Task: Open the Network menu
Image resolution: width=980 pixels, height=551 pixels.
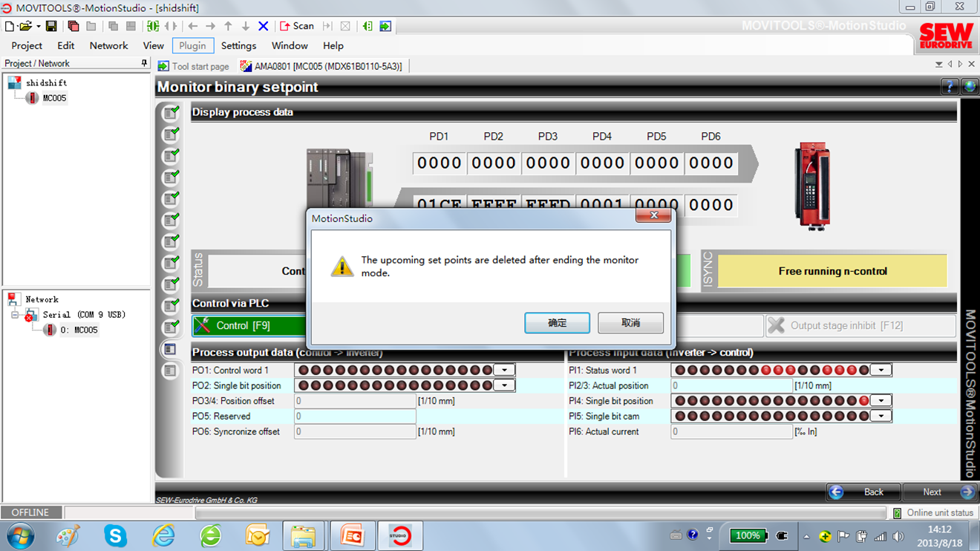Action: 108,45
